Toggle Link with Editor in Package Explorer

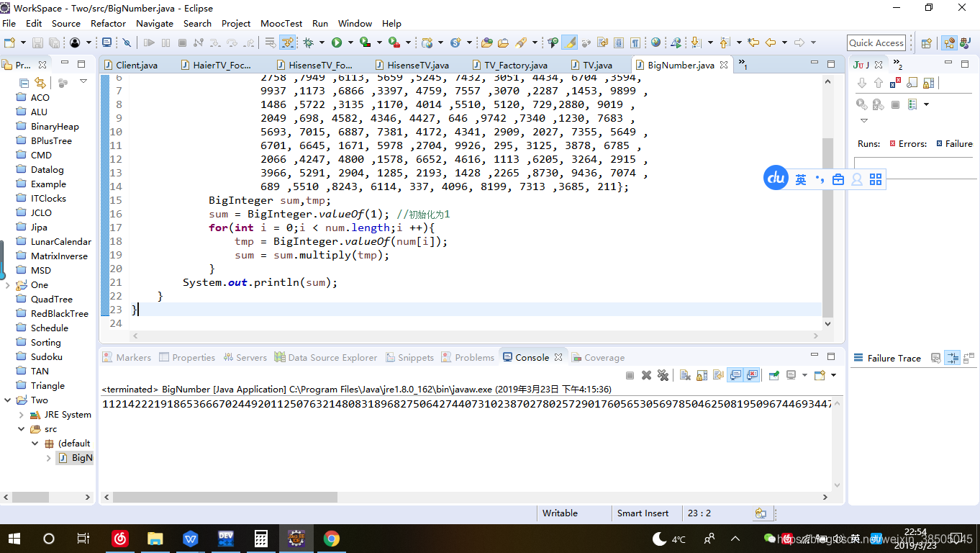(x=40, y=83)
